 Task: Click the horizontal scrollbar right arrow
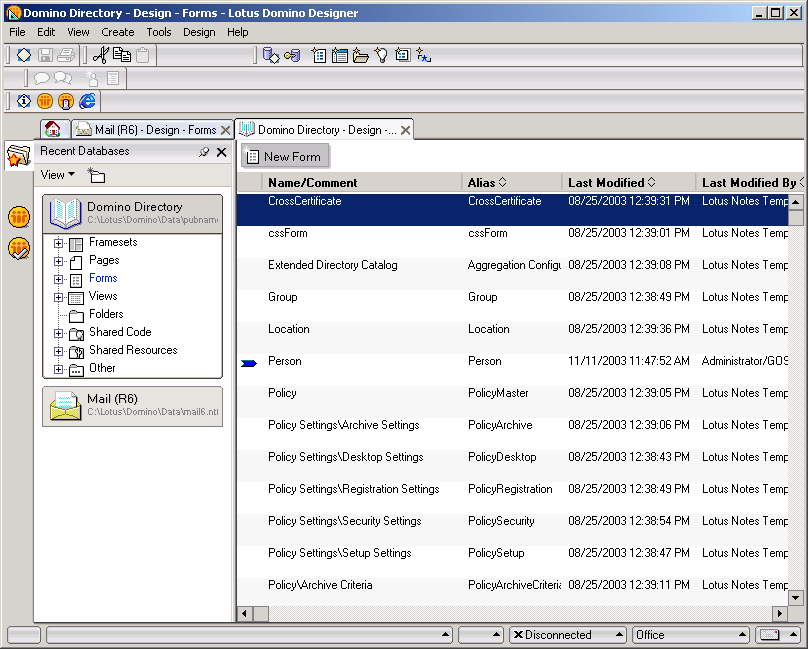pyautogui.click(x=779, y=613)
